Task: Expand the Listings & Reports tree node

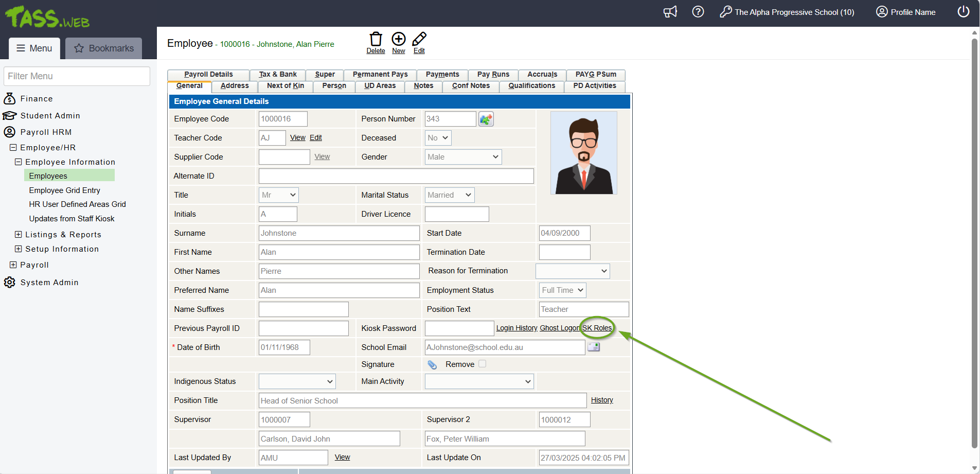Action: click(19, 235)
